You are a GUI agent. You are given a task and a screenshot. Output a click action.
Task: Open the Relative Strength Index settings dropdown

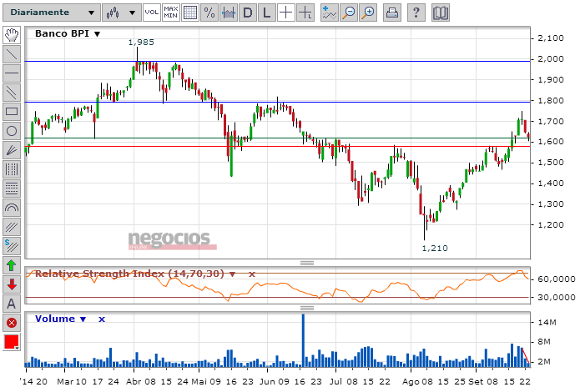click(x=232, y=274)
